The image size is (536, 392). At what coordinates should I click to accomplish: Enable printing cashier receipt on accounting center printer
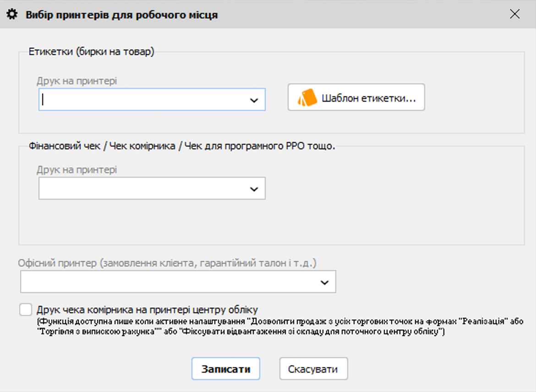26,310
